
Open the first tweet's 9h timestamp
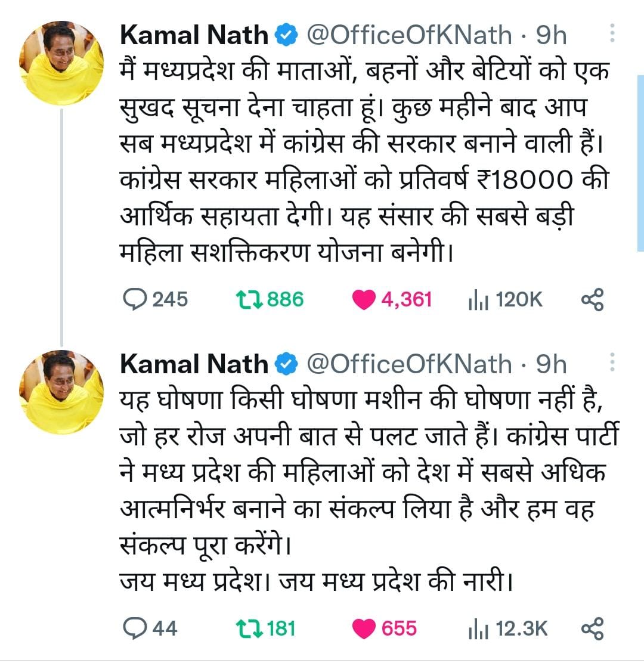coord(551,35)
